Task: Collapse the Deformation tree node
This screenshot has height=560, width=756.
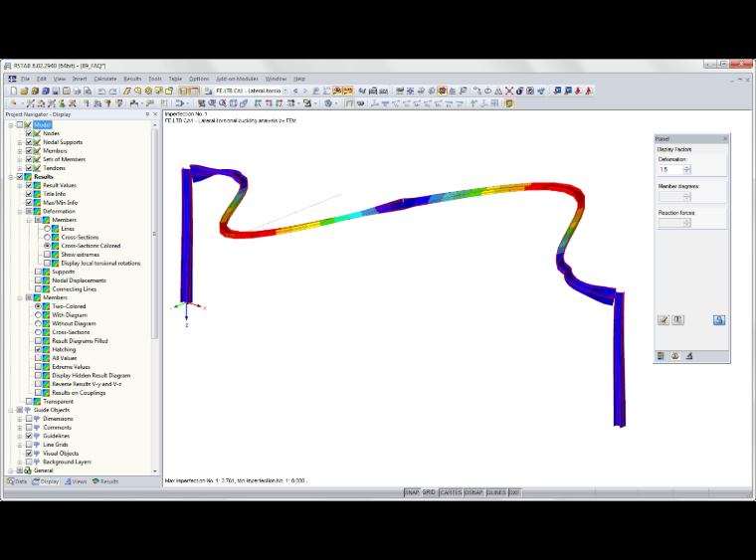Action: (x=20, y=211)
